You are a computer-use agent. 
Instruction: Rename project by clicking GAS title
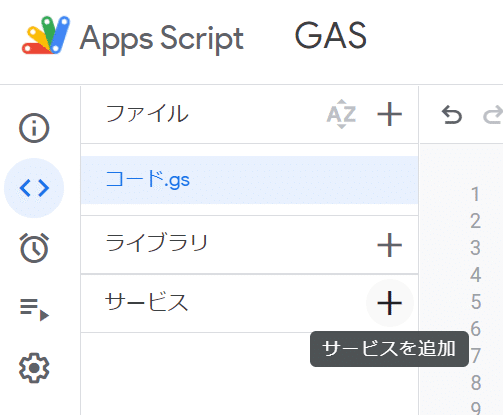point(331,35)
